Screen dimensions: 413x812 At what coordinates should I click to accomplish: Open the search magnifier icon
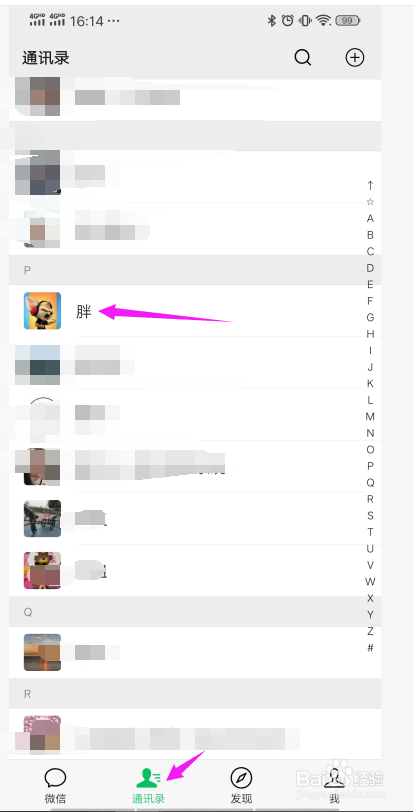click(303, 57)
